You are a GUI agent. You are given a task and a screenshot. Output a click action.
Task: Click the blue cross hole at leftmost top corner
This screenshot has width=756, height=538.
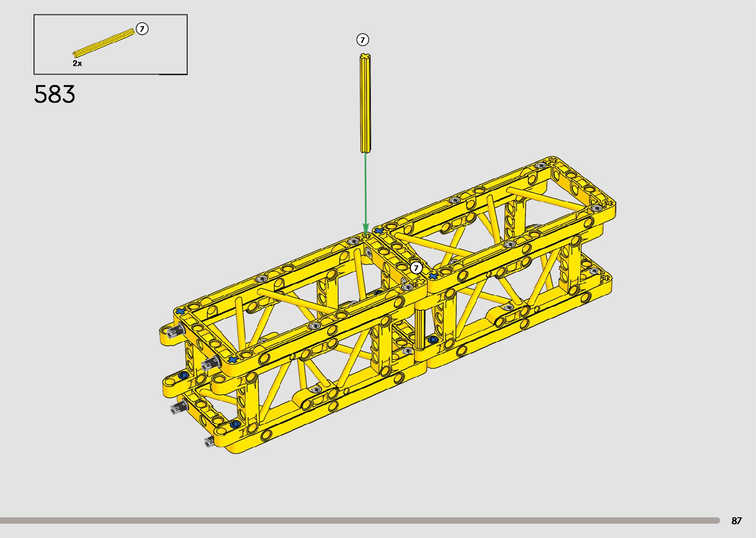180,311
